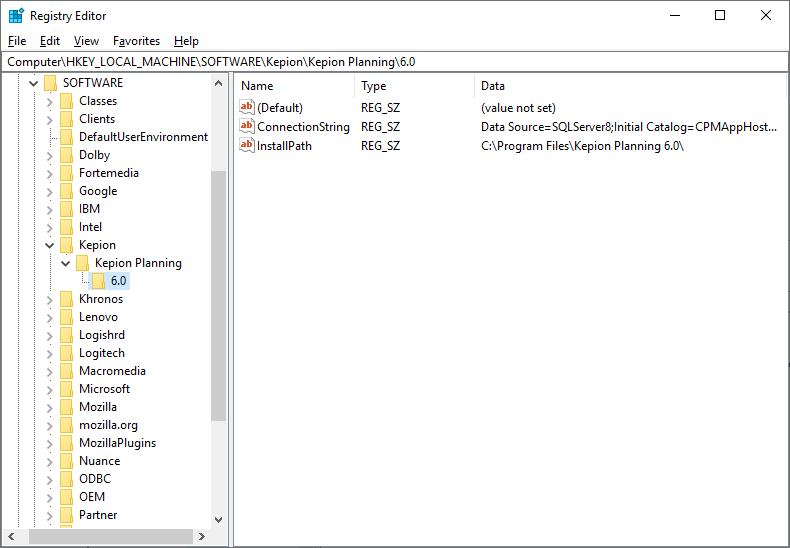Screen dimensions: 790x548
Task: Select the InstallPath value name
Action: (x=284, y=146)
